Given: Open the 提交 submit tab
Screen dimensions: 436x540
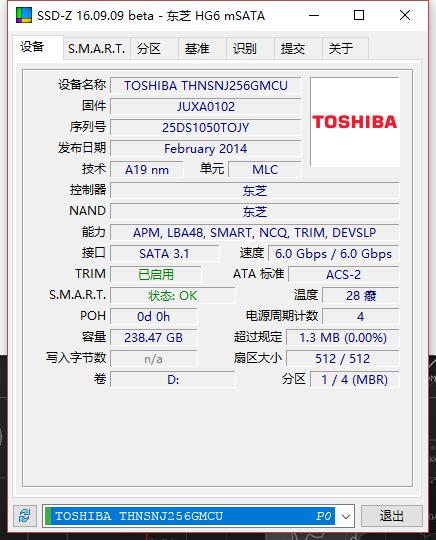Looking at the screenshot, I should pyautogui.click(x=293, y=49).
